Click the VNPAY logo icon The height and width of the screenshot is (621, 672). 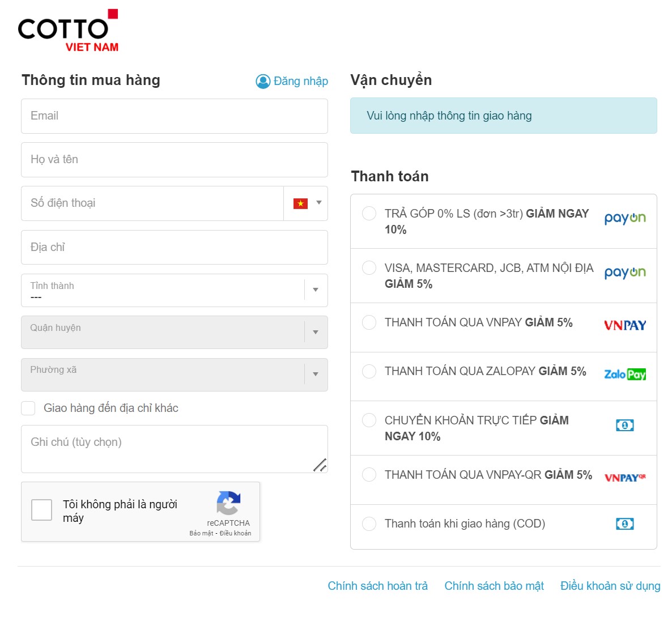click(625, 325)
